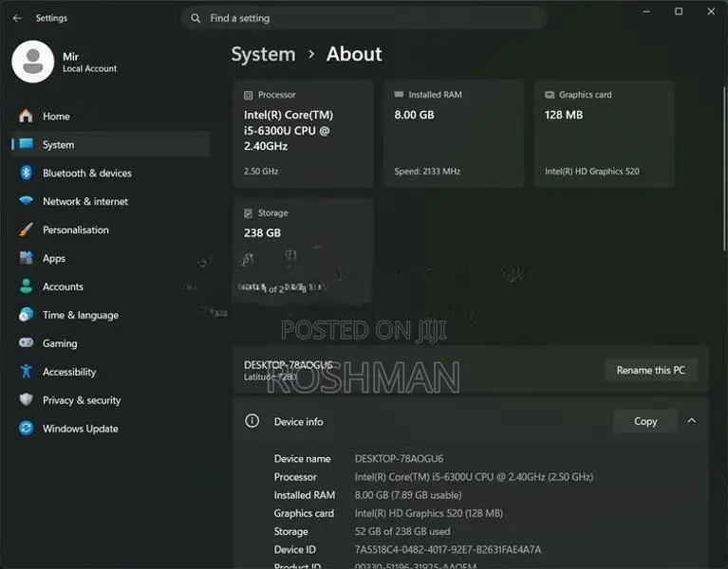Click the search magnifier icon
The image size is (728, 569).
[x=196, y=18]
